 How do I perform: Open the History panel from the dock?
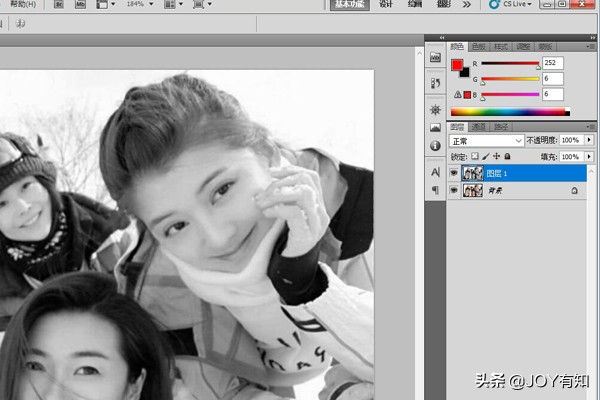[x=435, y=83]
